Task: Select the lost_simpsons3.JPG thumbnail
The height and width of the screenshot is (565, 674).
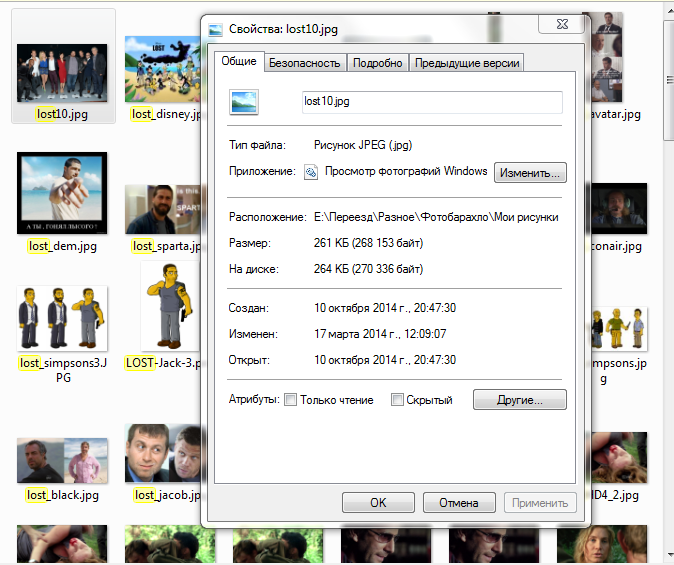Action: pos(62,319)
